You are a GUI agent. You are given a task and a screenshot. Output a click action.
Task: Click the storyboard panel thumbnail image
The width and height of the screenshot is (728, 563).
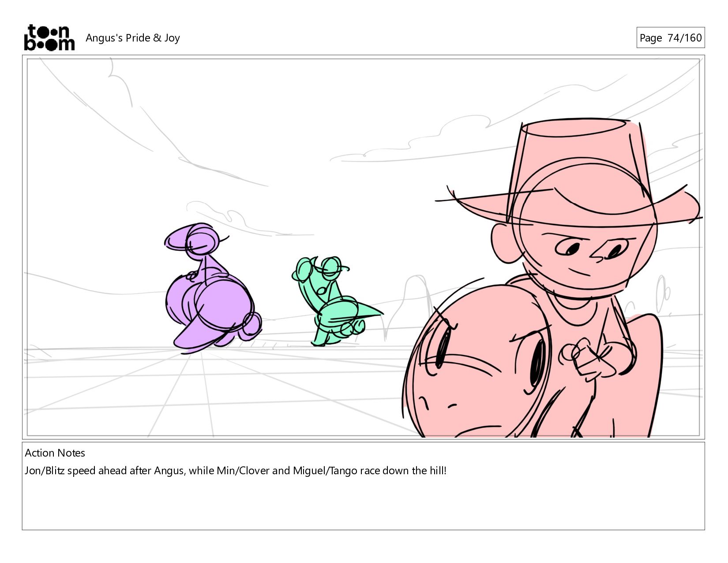364,247
